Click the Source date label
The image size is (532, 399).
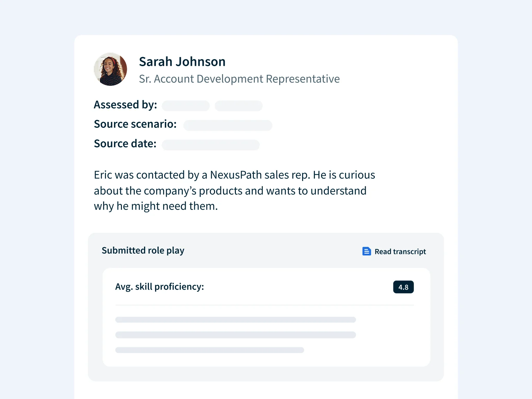(125, 144)
